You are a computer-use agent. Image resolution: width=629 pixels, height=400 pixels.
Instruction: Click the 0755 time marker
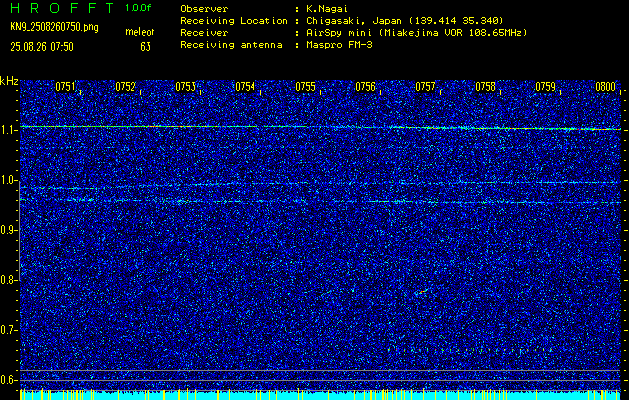(x=305, y=87)
